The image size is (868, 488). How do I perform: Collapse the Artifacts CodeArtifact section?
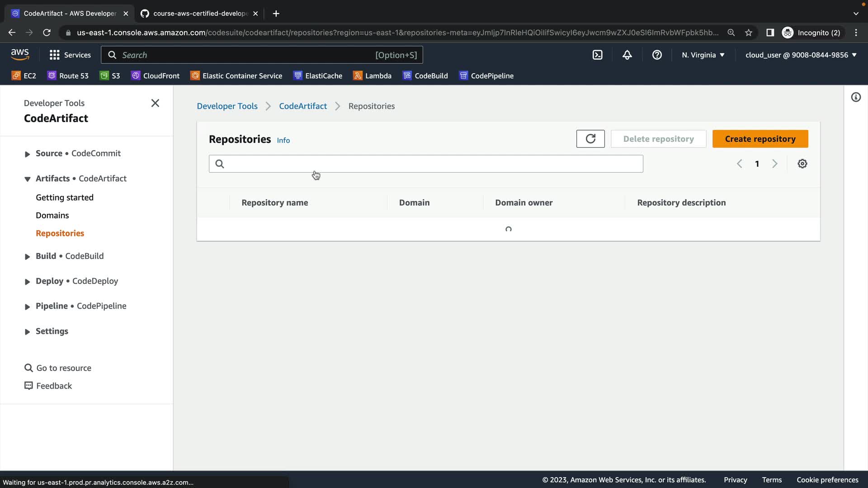(27, 179)
